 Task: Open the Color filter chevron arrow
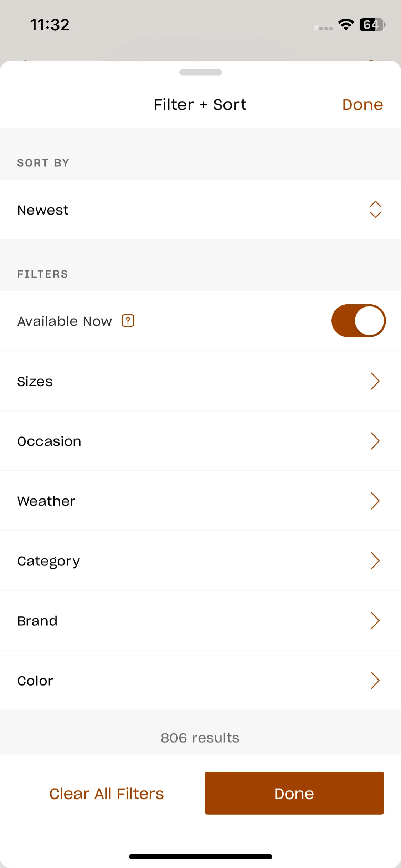375,681
